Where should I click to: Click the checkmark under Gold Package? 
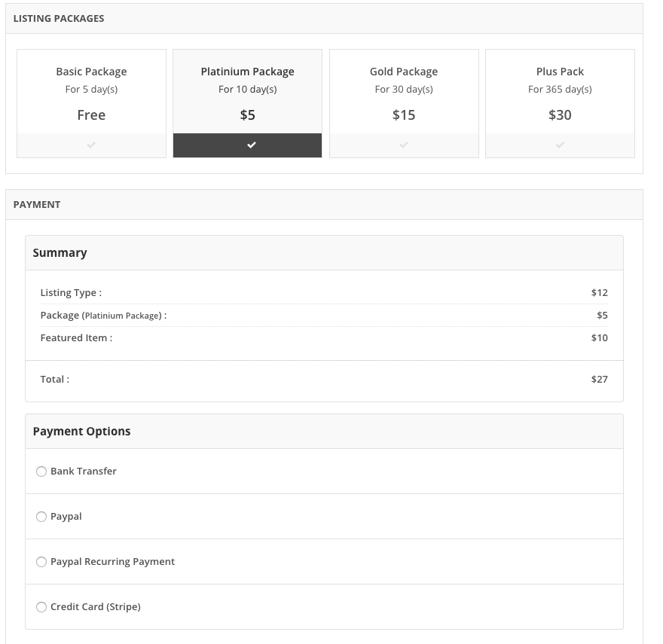(404, 145)
